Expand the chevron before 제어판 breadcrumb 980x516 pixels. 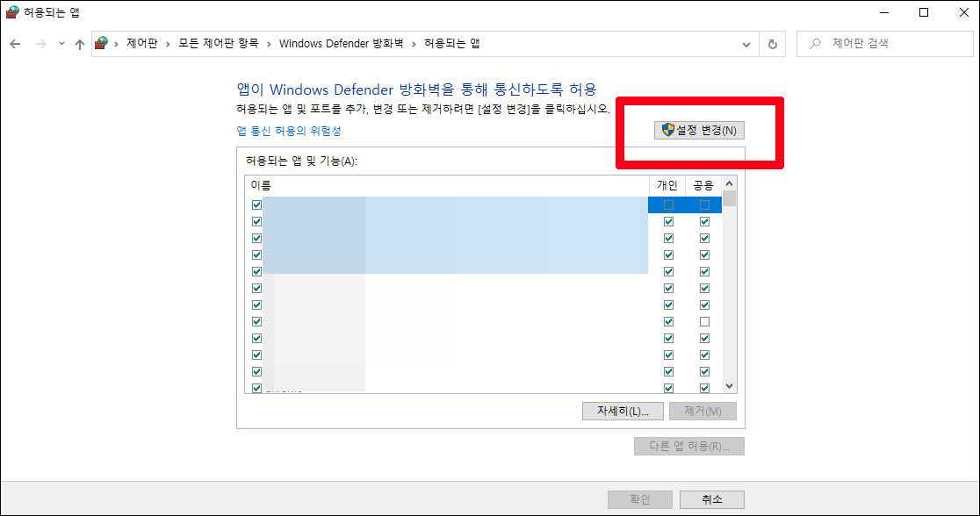tap(116, 44)
